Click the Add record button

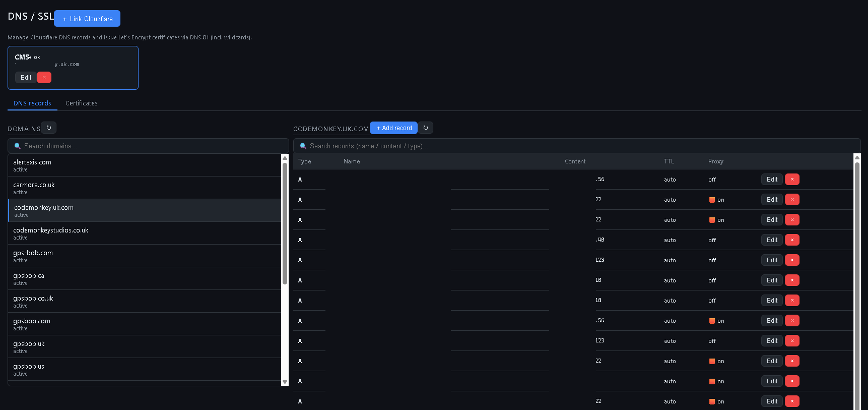click(394, 128)
